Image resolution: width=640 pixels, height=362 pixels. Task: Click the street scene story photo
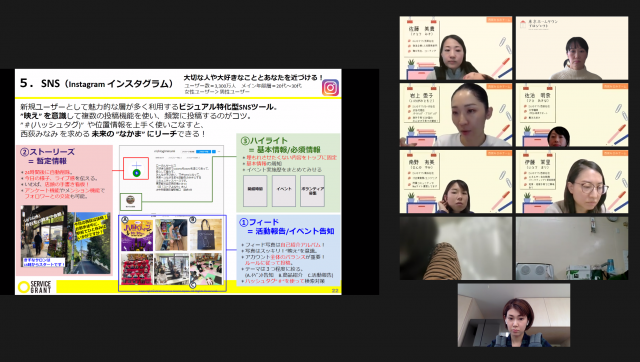(x=89, y=242)
